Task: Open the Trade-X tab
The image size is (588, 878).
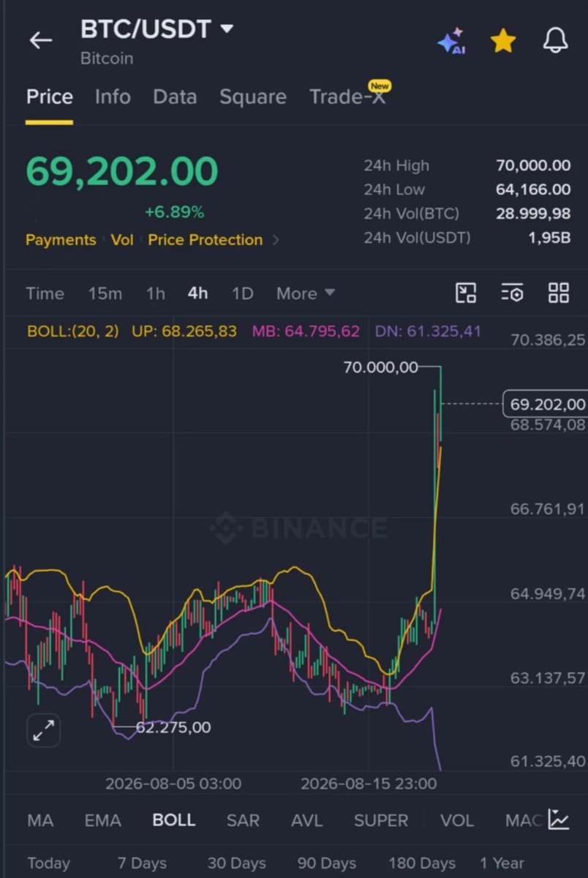Action: tap(348, 97)
